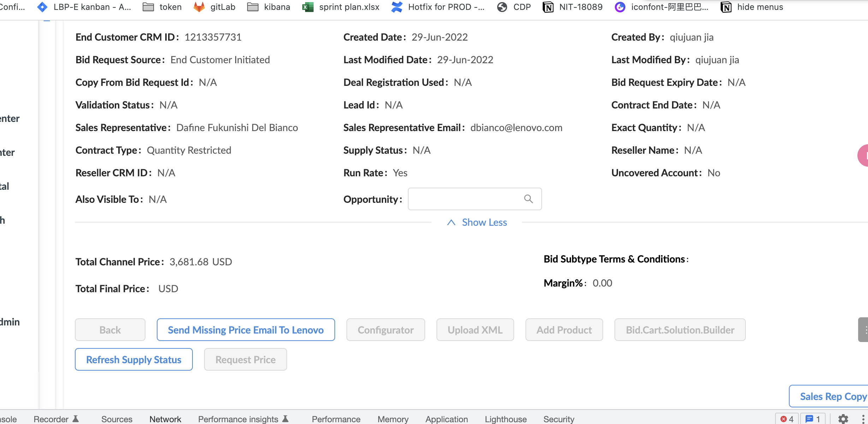Click the pink floating circle at right edge
The image size is (868, 424).
pos(863,155)
